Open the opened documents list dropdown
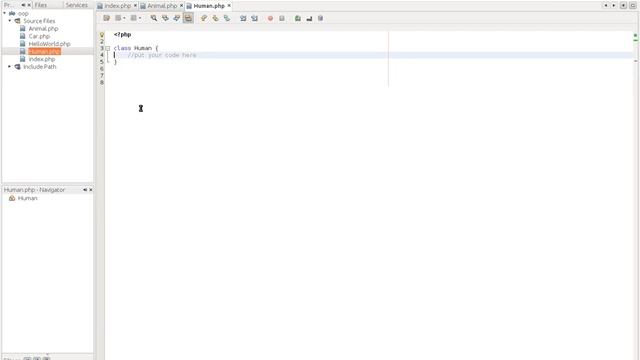Screen dimensions: 640x360 pyautogui.click(x=623, y=5)
